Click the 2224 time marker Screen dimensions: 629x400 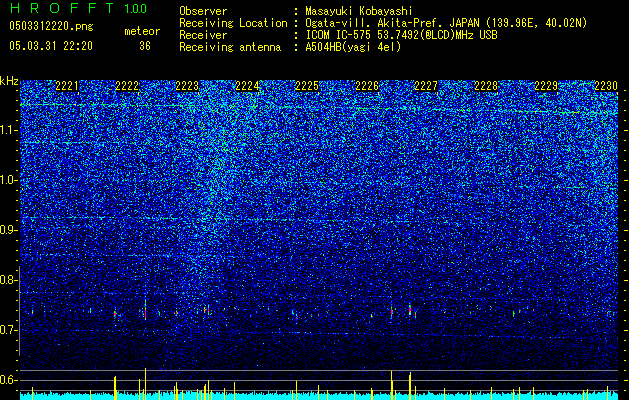click(x=247, y=86)
